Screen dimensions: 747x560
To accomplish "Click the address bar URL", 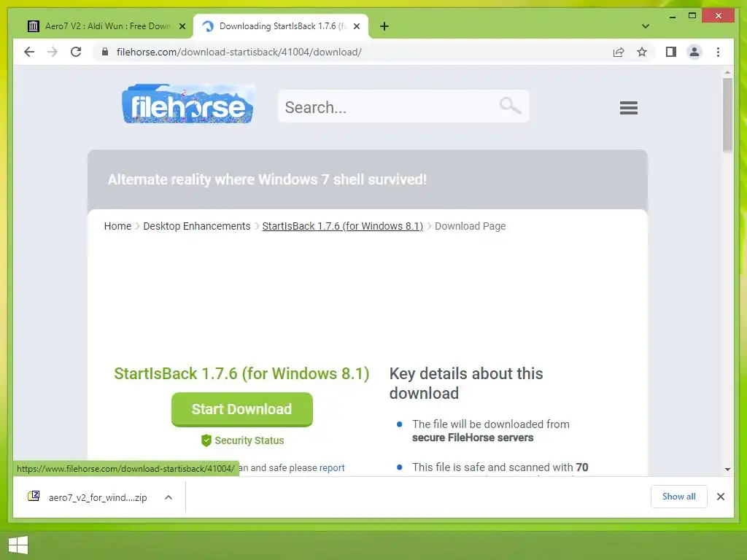I will click(239, 52).
